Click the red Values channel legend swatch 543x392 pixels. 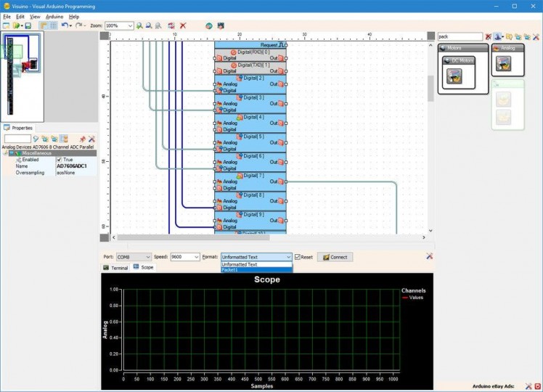pos(404,297)
